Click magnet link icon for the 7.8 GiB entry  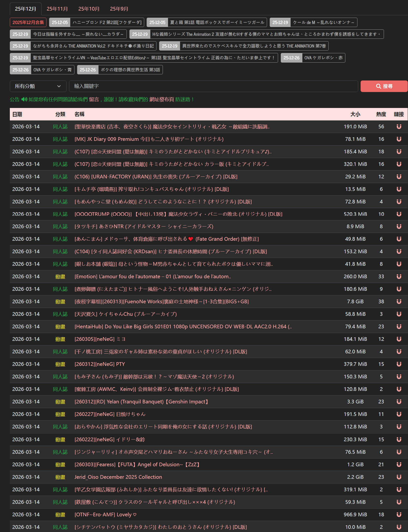click(x=399, y=301)
